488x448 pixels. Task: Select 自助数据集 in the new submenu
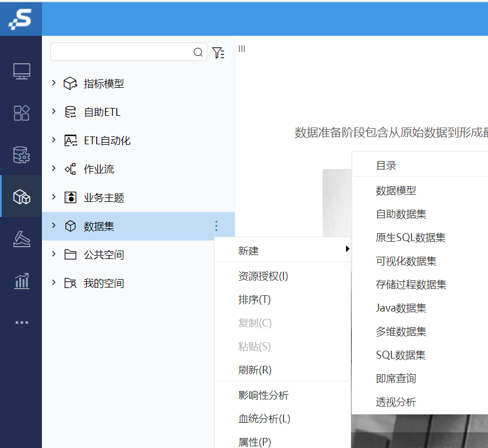[401, 214]
